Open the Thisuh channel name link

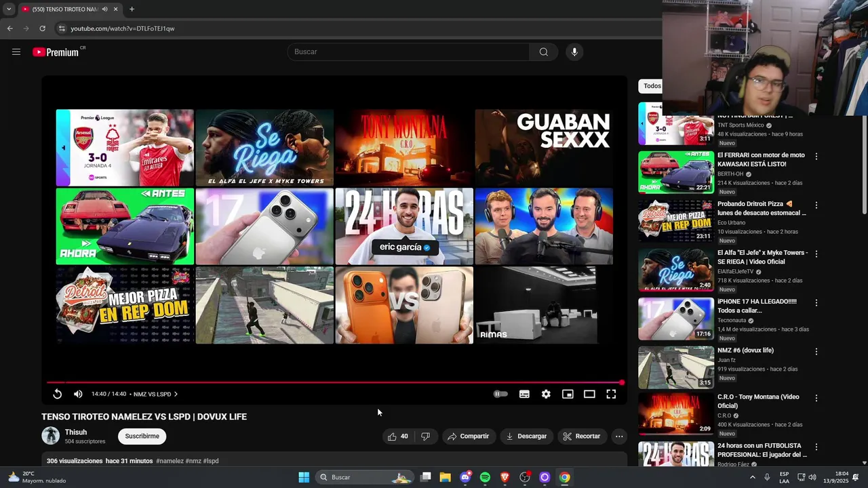pos(76,432)
